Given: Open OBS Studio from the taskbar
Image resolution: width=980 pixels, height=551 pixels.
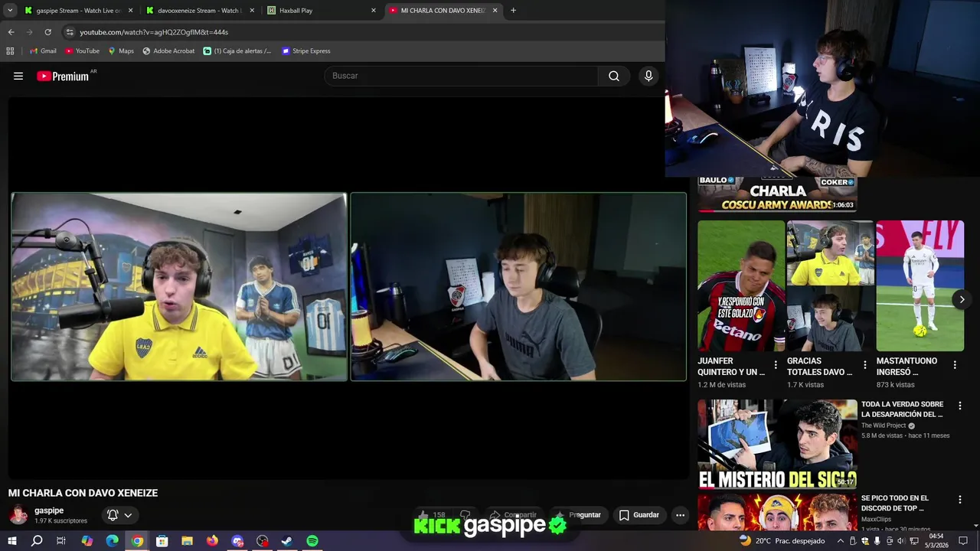Looking at the screenshot, I should click(263, 541).
